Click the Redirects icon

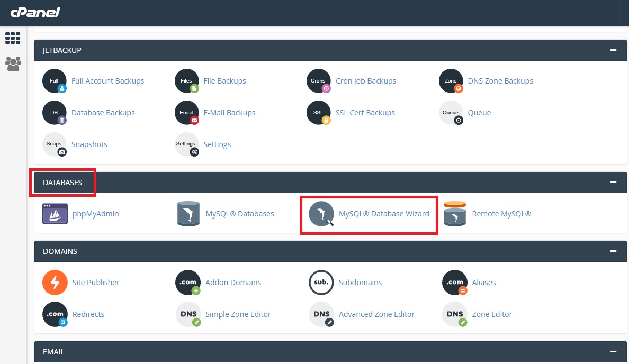[x=55, y=314]
